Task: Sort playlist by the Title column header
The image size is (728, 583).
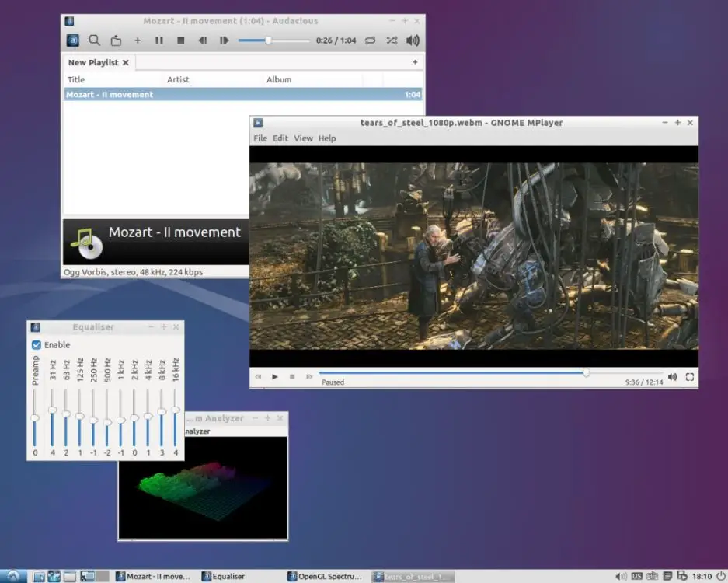Action: coord(76,79)
